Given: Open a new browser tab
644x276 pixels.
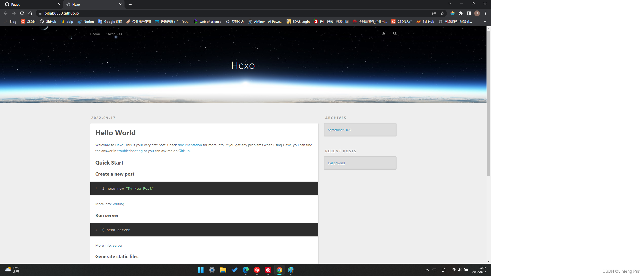Looking at the screenshot, I should pyautogui.click(x=130, y=4).
